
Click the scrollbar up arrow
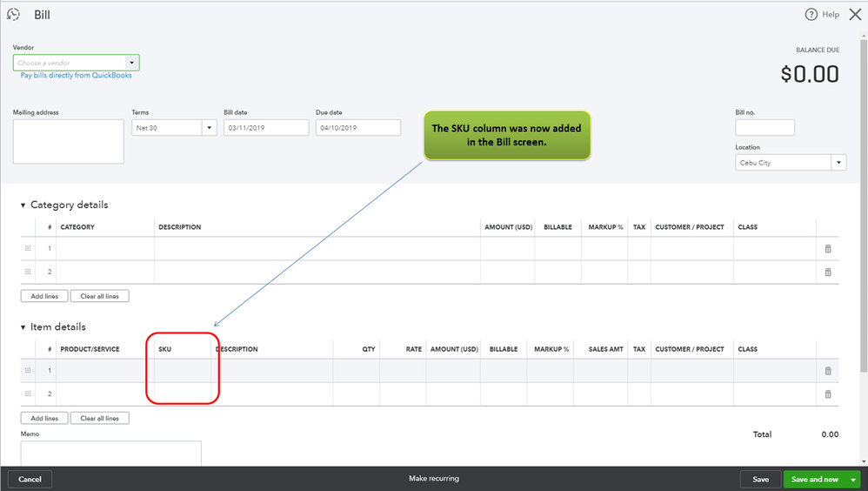click(864, 36)
